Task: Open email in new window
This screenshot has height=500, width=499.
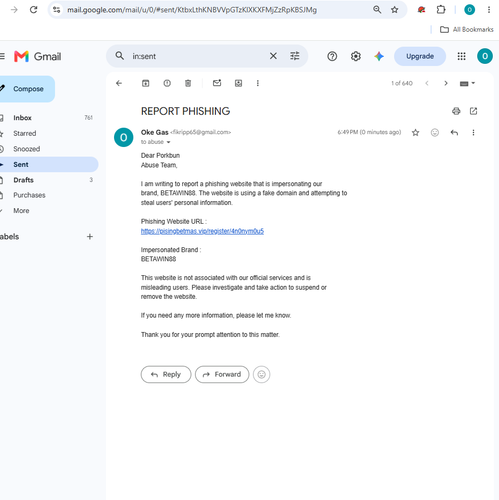Action: (x=473, y=111)
